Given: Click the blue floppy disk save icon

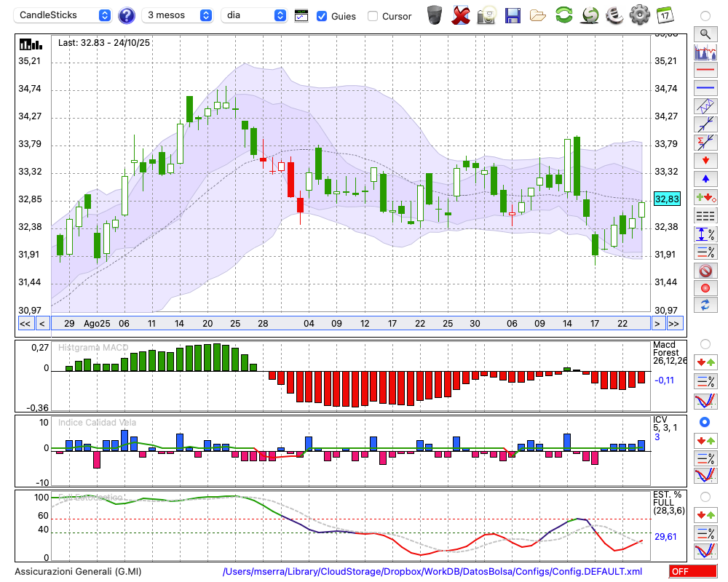Looking at the screenshot, I should click(x=513, y=15).
